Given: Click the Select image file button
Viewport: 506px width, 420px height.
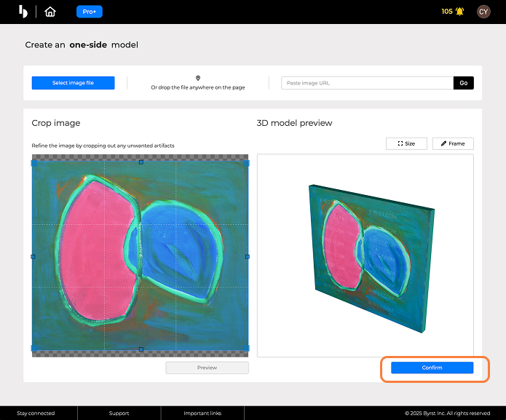Looking at the screenshot, I should click(73, 83).
